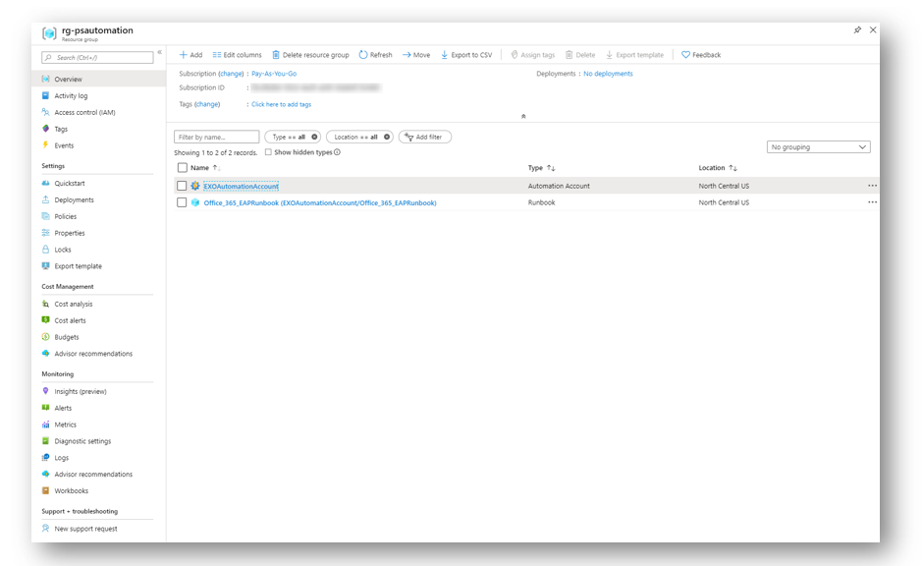The image size is (924, 566).
Task: Toggle the select all resources checkbox
Action: [x=182, y=168]
